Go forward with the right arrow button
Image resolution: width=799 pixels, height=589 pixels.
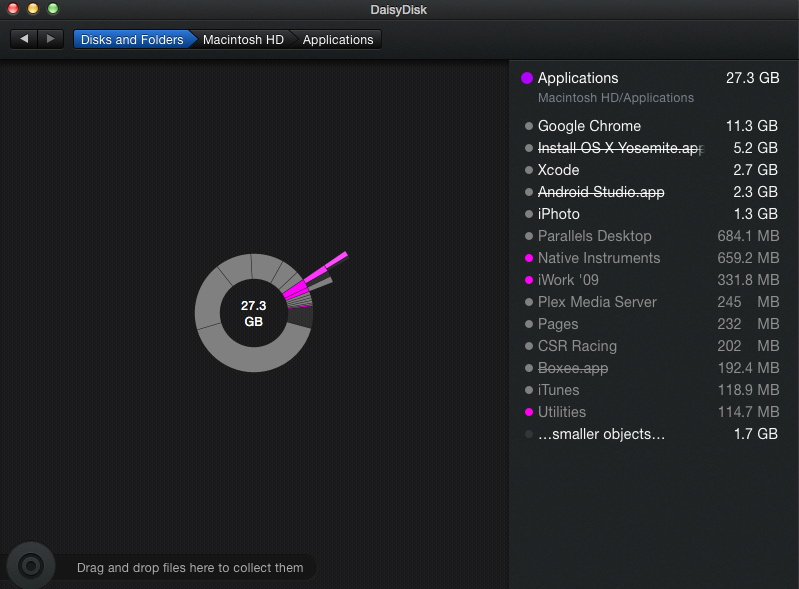(50, 39)
